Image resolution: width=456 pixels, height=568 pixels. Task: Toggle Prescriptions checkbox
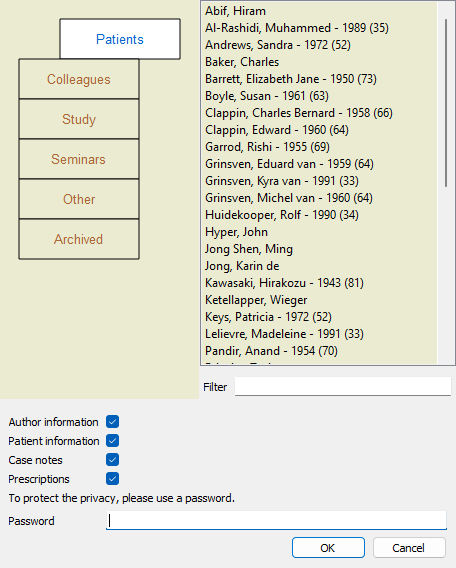point(112,479)
